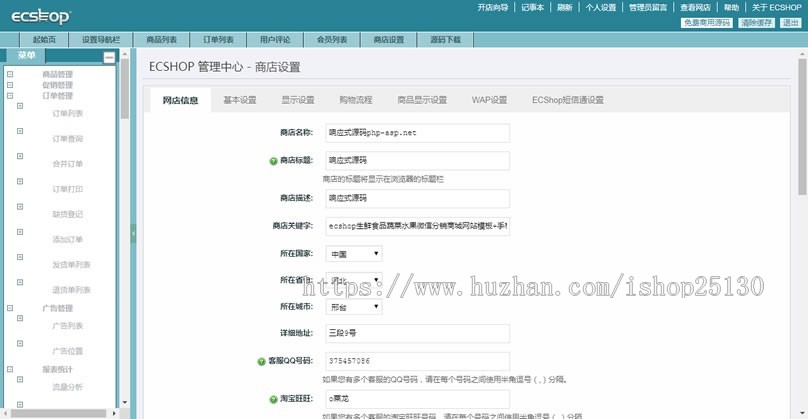This screenshot has width=808, height=419.
Task: Focus the 商店关键字 input field
Action: (417, 226)
